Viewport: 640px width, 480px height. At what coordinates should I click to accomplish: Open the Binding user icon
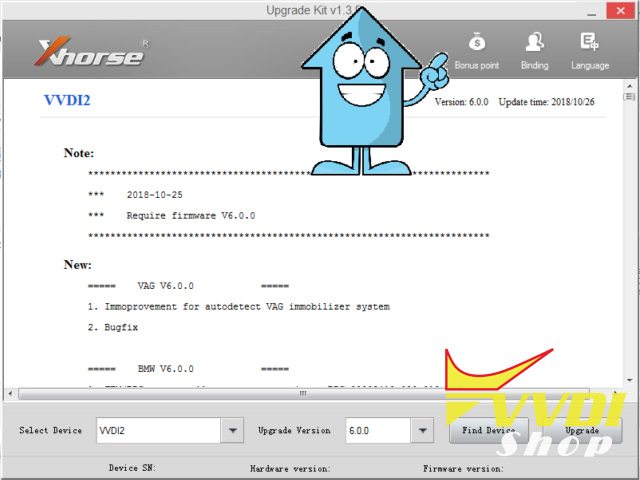pyautogui.click(x=534, y=42)
